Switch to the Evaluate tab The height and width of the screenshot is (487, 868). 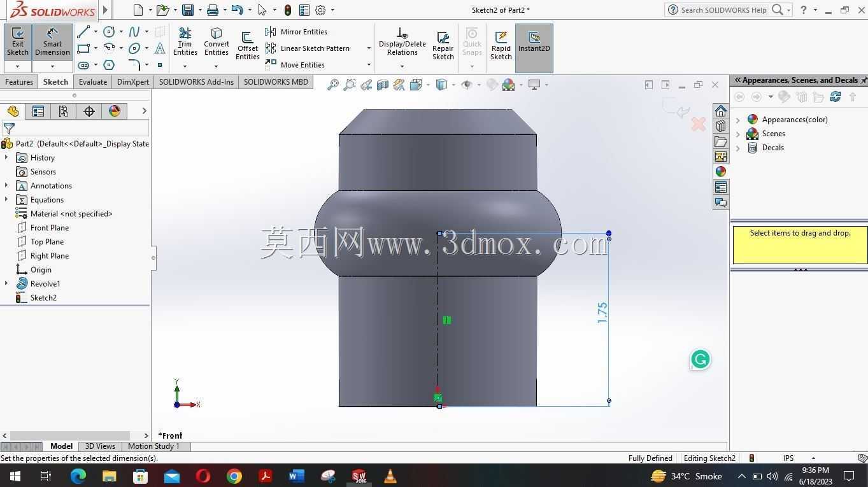pos(93,82)
